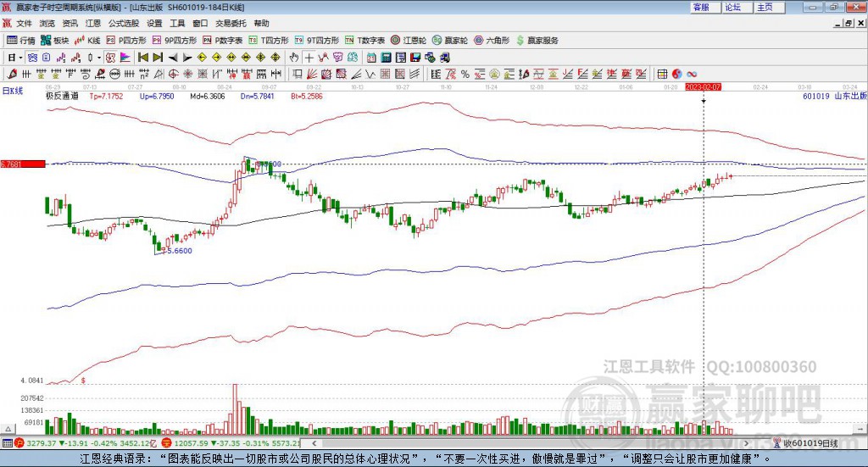
Task: Open the 六角形 hexagon tool
Action: (492, 40)
